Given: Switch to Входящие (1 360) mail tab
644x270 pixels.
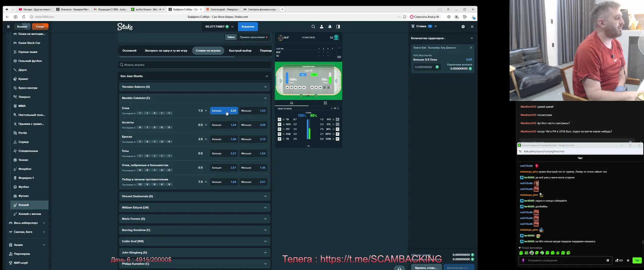Looking at the screenshot, I should [x=110, y=9].
